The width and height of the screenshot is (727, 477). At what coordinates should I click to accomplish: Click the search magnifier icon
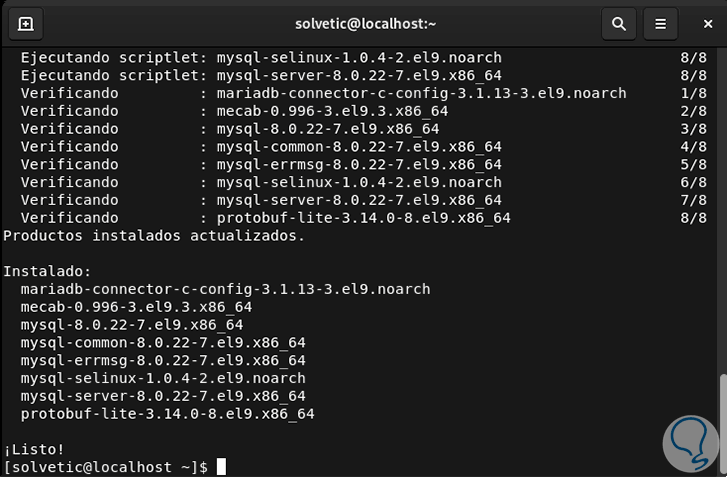pyautogui.click(x=619, y=23)
